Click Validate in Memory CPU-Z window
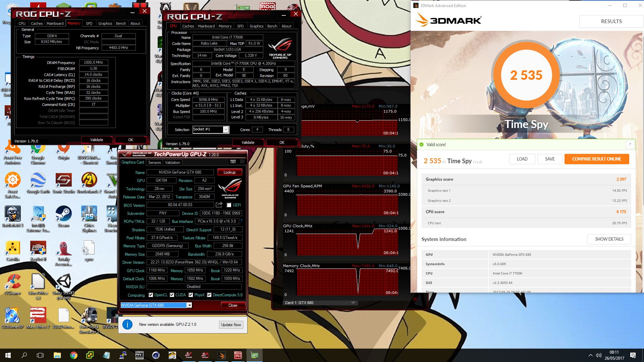Image resolution: width=644 pixels, height=362 pixels. [97, 140]
